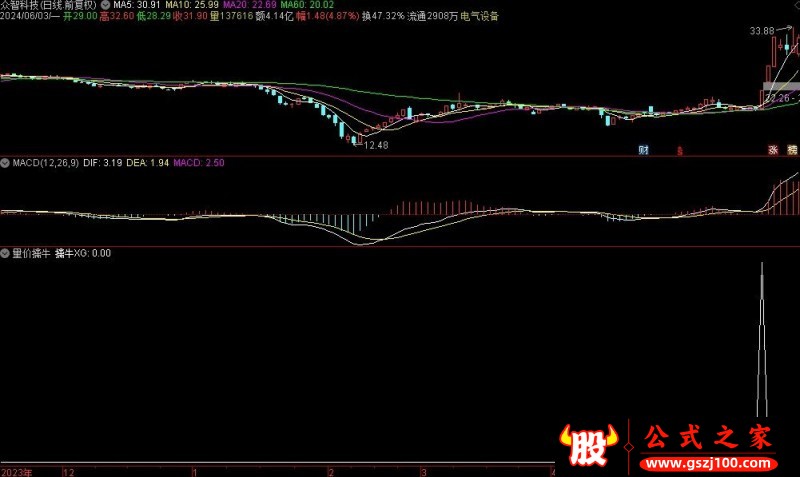Click the 流通2908万 float shares text
Image resolution: width=800 pixels, height=477 pixels.
[x=433, y=16]
